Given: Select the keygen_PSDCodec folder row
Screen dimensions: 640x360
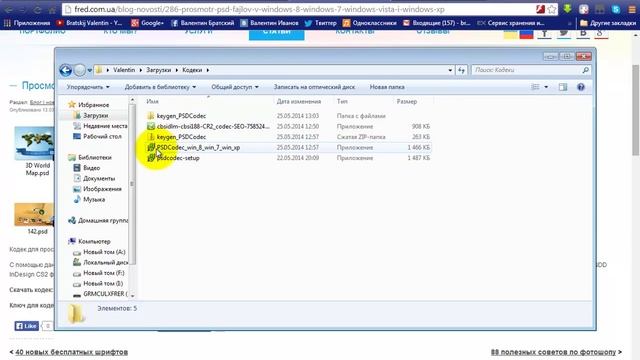Looking at the screenshot, I should tap(288, 116).
